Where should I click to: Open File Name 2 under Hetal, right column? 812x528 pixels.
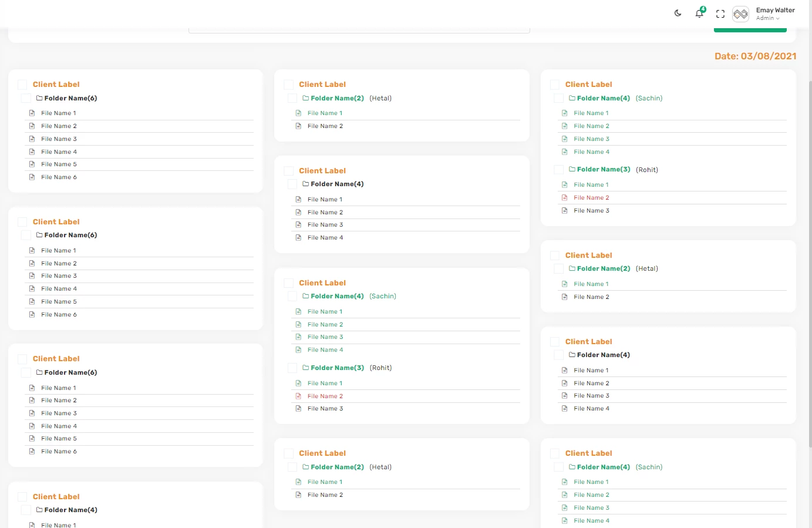pos(591,297)
